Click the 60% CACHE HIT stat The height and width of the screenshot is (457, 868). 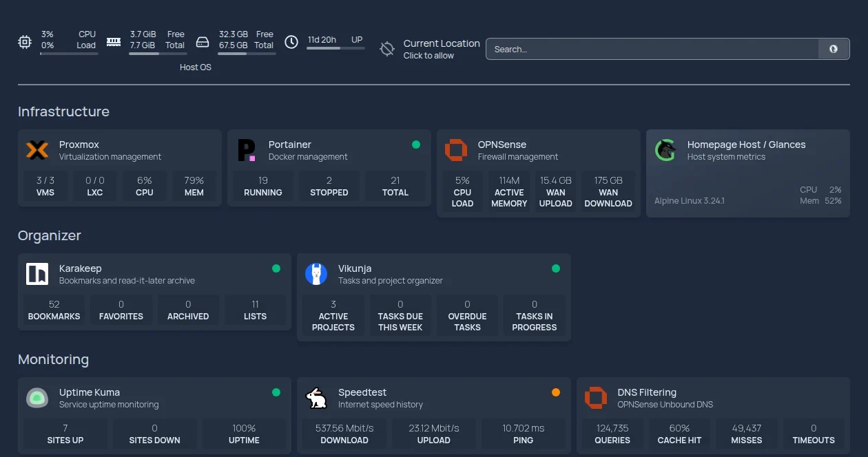coord(679,434)
